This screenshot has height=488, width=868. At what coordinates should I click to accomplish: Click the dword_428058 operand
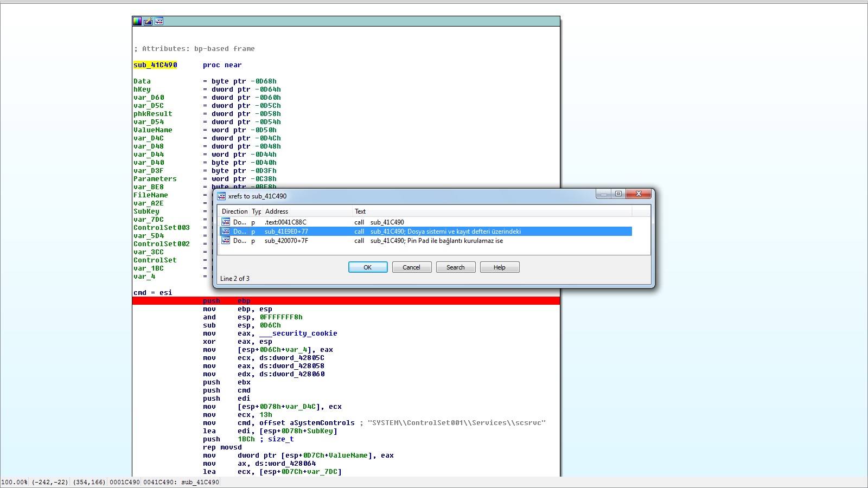point(292,366)
